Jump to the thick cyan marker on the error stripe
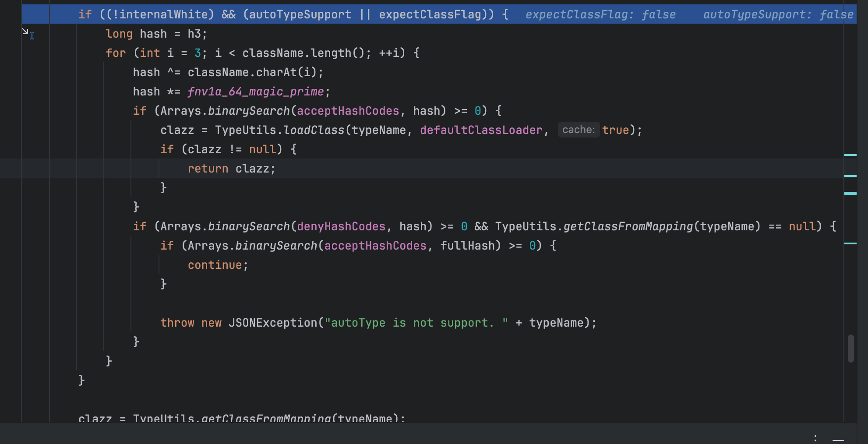Screen dimensions: 868x444 pyautogui.click(x=850, y=193)
